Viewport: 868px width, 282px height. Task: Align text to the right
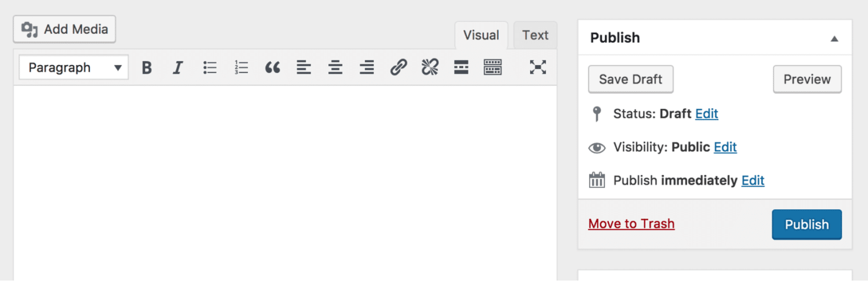pos(366,68)
